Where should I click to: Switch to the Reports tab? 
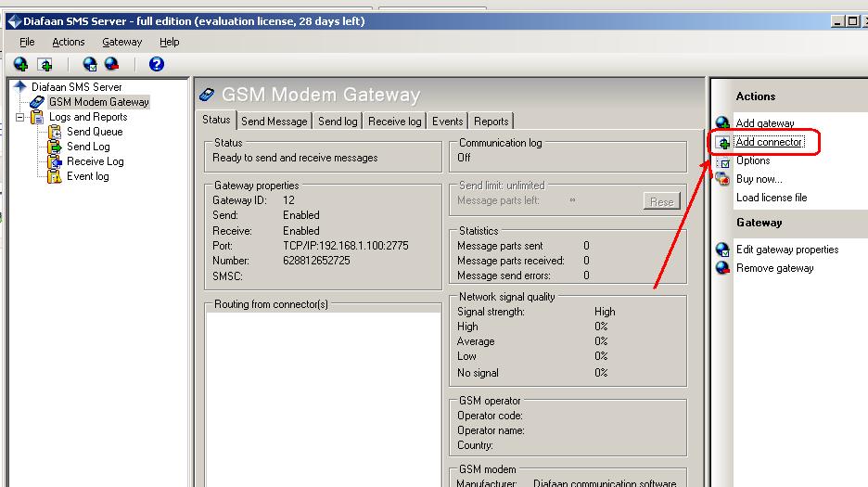tap(491, 122)
